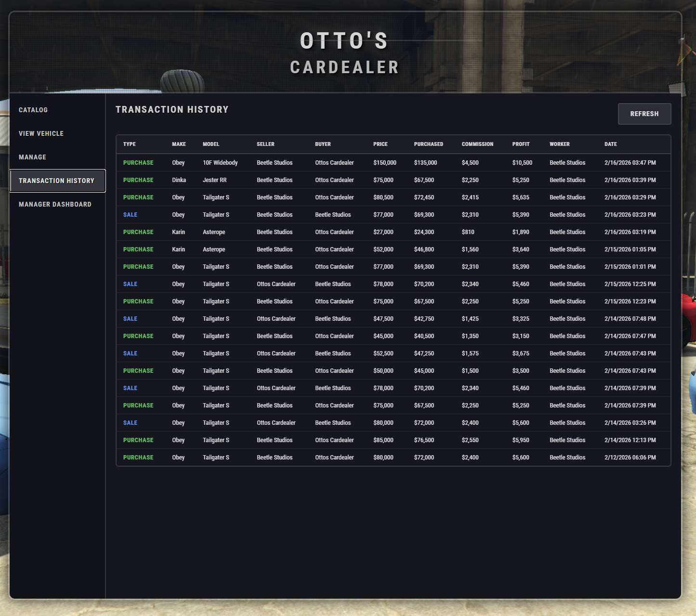Click the Otto's Cardealer title
Image resolution: width=696 pixels, height=616 pixels.
pyautogui.click(x=345, y=53)
